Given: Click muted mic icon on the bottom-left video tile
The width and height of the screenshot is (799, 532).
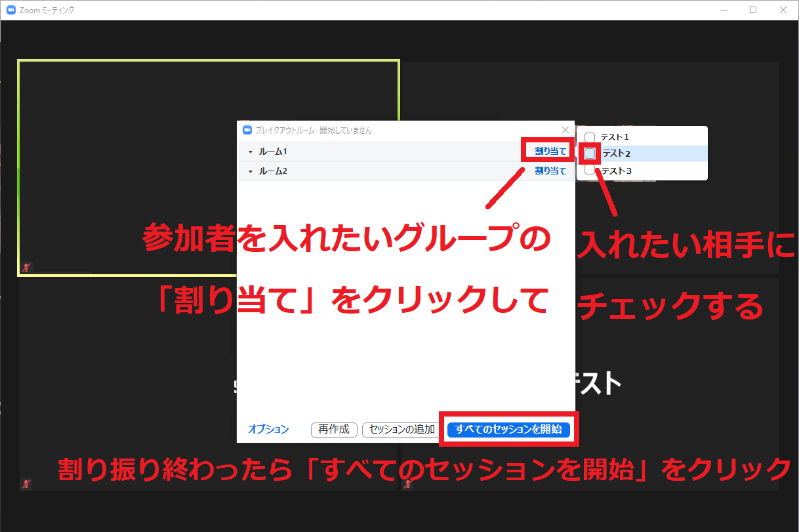Looking at the screenshot, I should (x=26, y=484).
